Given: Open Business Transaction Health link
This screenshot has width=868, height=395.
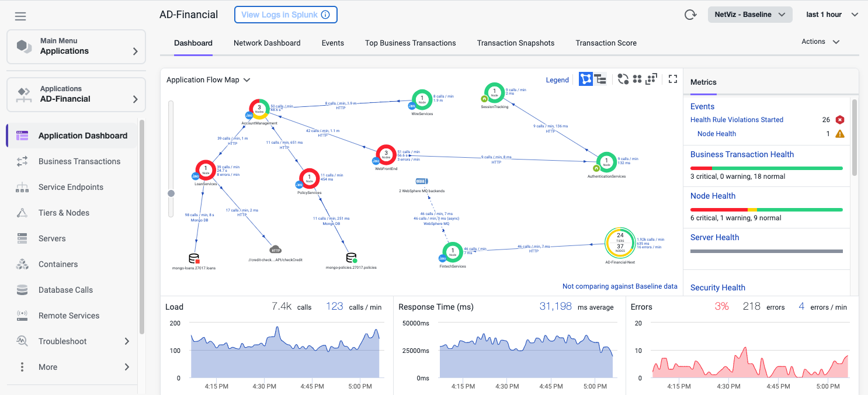Looking at the screenshot, I should click(742, 154).
